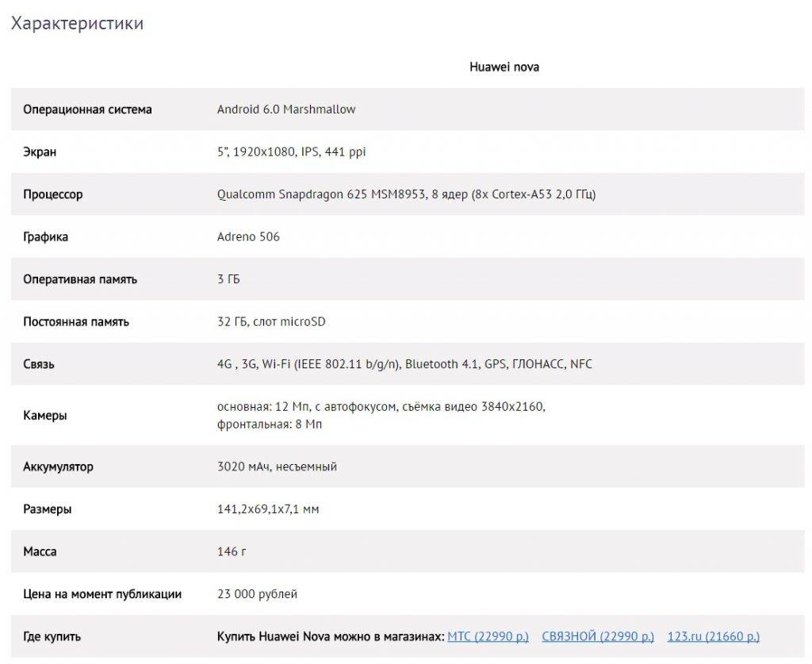Click the Характеристики heading
This screenshot has width=812, height=664.
pyautogui.click(x=77, y=24)
